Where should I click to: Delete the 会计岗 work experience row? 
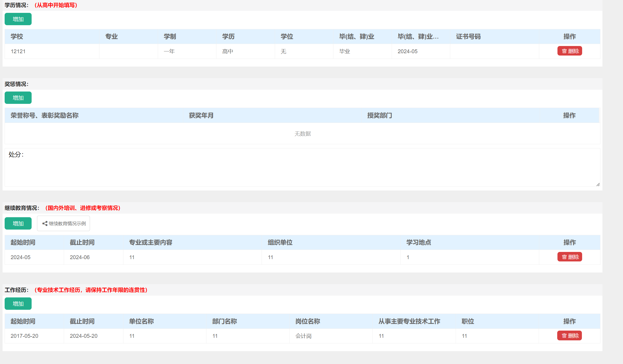[x=570, y=335]
